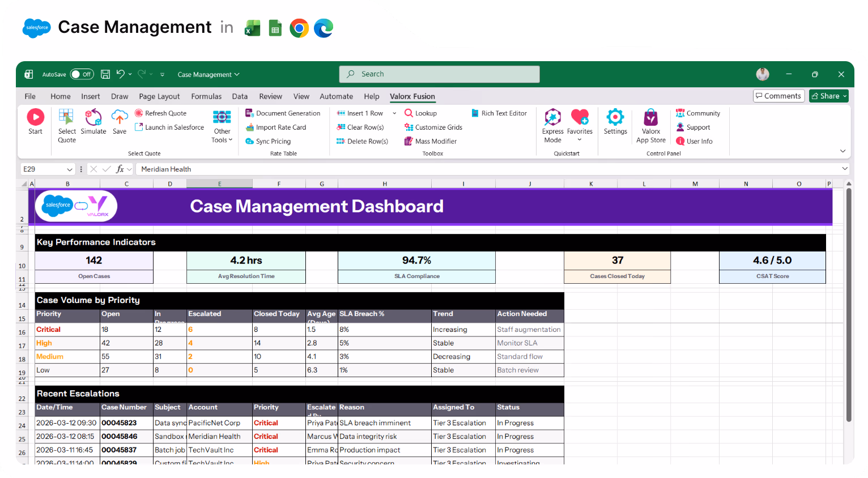
Task: Select the Simulate tool
Action: pyautogui.click(x=93, y=121)
